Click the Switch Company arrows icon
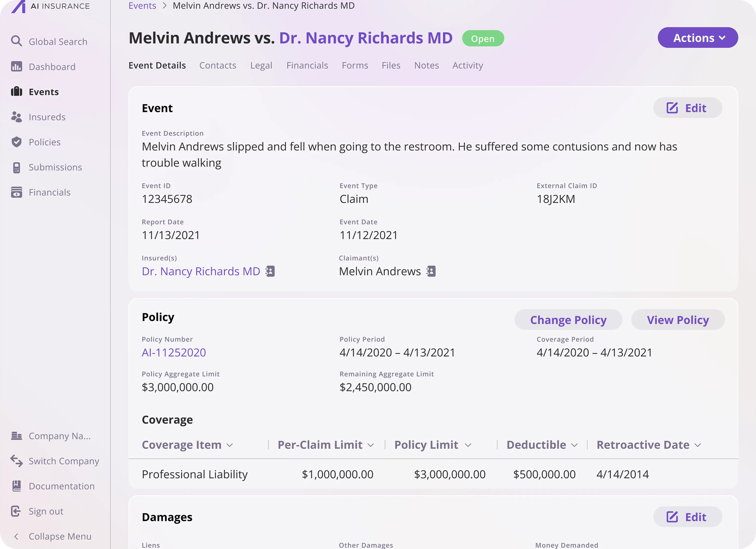The width and height of the screenshot is (756, 549). [16, 461]
